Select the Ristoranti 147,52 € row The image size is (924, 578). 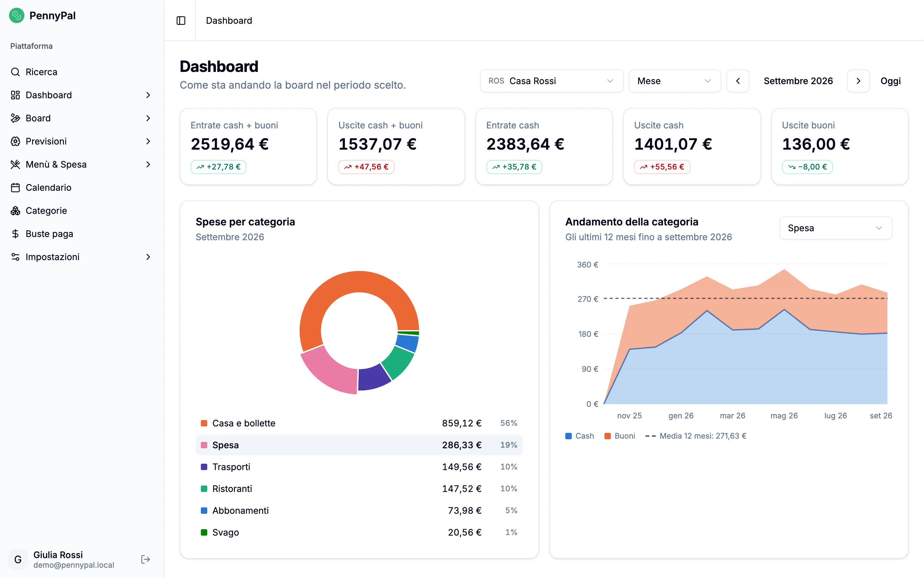click(359, 488)
